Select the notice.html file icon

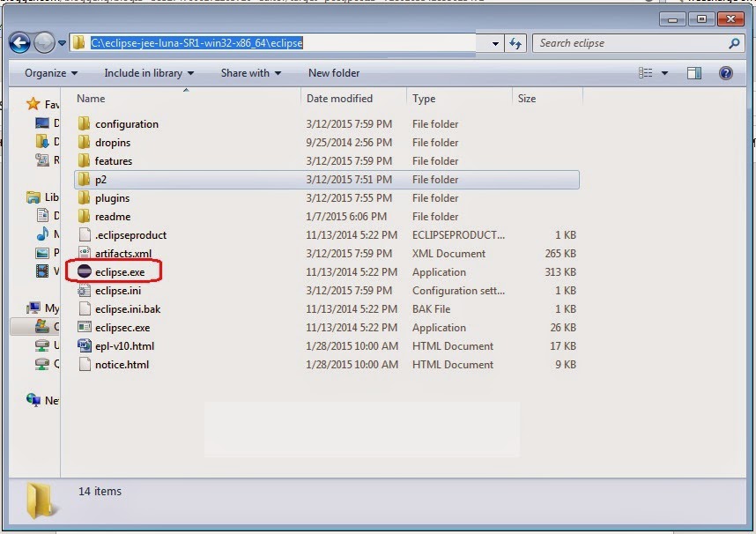pos(85,364)
